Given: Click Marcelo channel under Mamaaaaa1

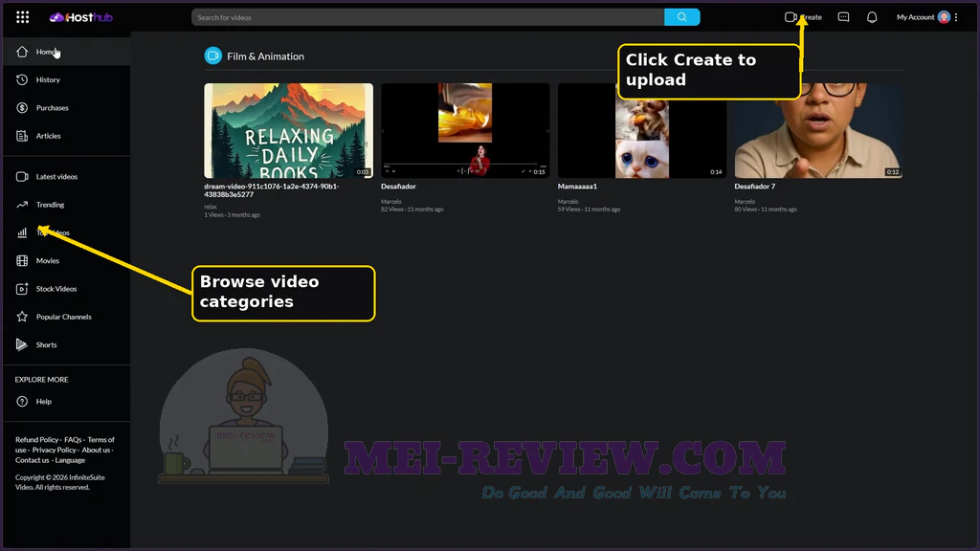Looking at the screenshot, I should (568, 202).
